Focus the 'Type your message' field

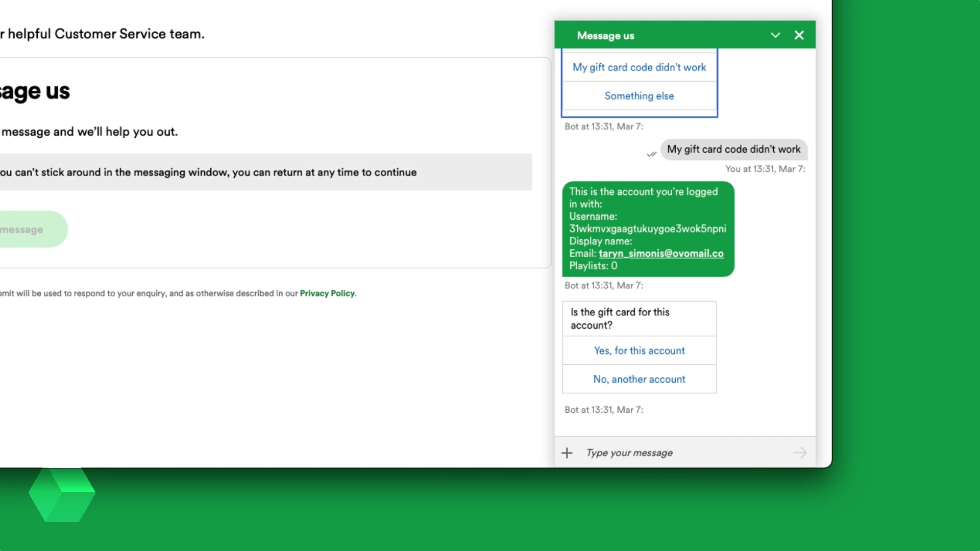click(684, 453)
